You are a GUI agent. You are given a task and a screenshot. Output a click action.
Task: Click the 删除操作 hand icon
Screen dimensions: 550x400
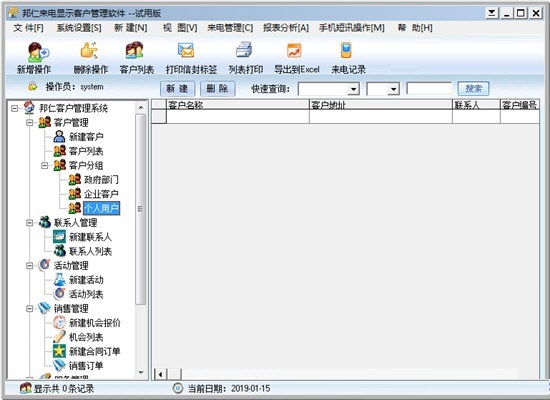click(x=89, y=51)
